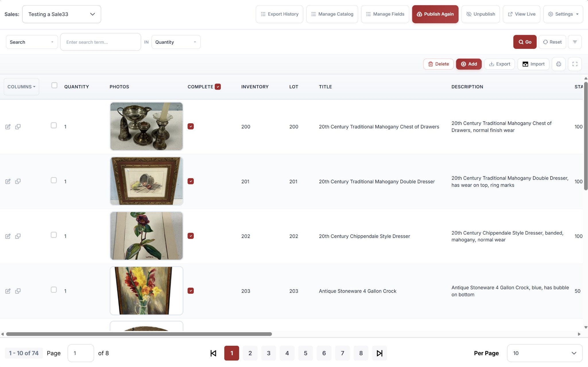Click the search term input field
The height and width of the screenshot is (367, 588).
point(100,42)
